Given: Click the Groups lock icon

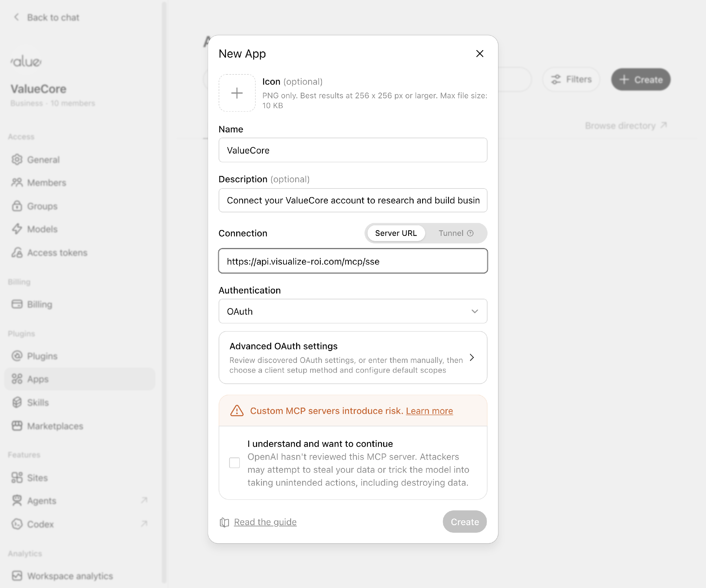Looking at the screenshot, I should click(17, 206).
